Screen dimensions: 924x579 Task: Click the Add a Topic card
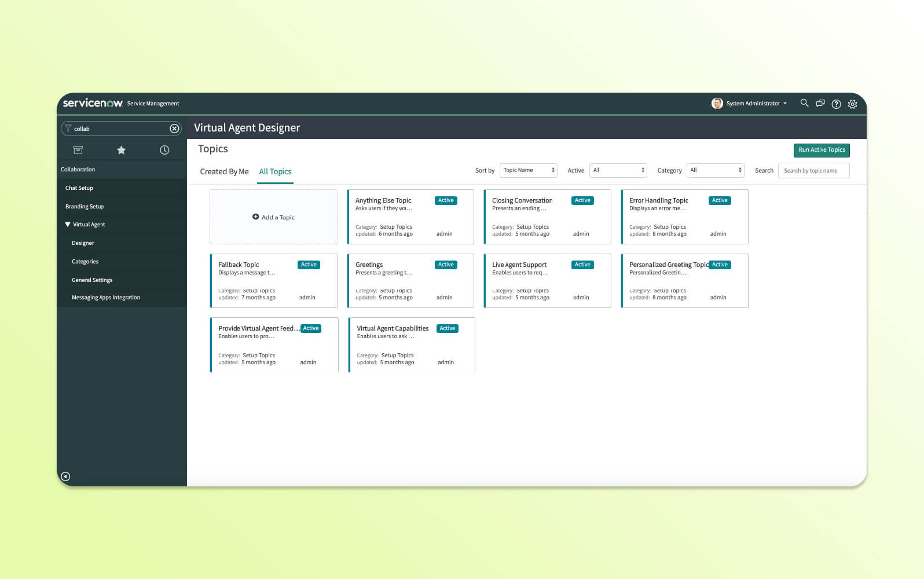[273, 217]
